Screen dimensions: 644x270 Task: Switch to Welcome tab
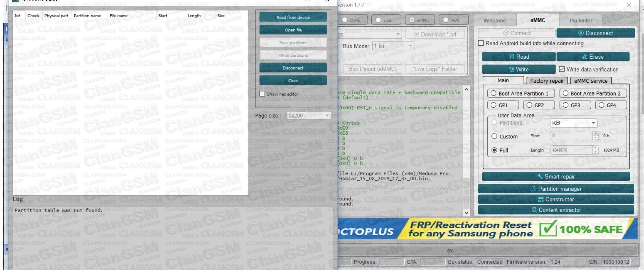pyautogui.click(x=494, y=21)
